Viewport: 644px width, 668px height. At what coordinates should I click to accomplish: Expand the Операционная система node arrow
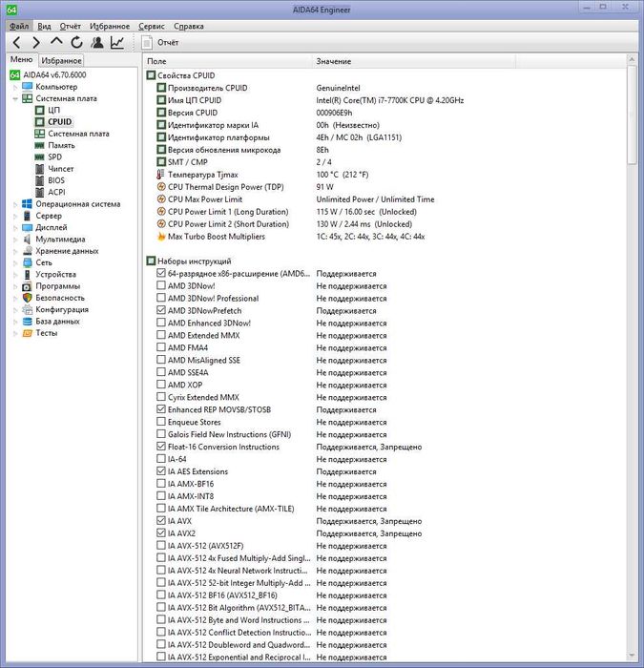15,204
